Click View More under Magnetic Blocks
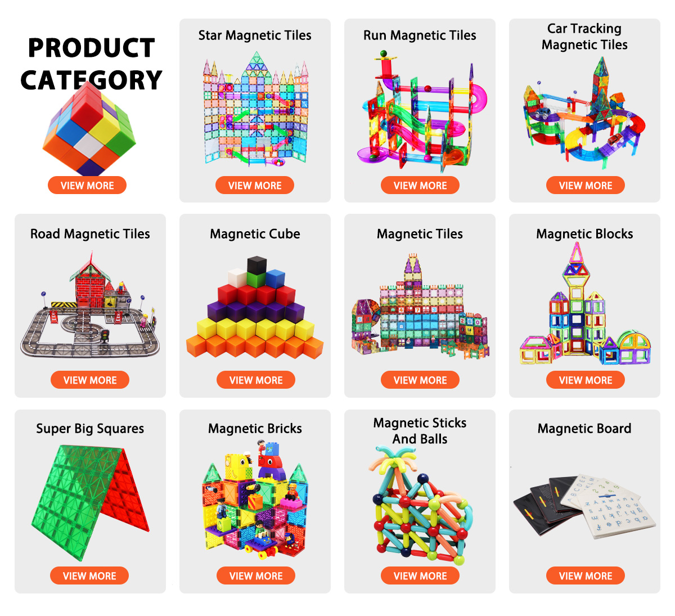Screen dimensions: 675x616 point(586,380)
